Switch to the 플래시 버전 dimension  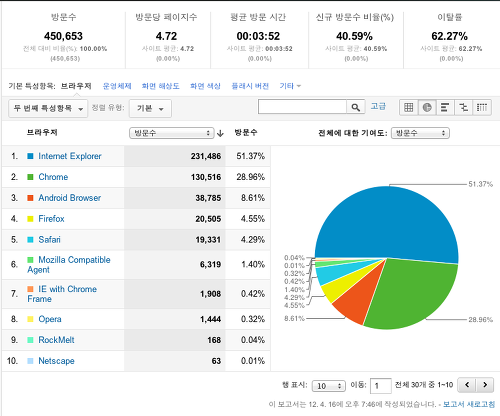[250, 86]
